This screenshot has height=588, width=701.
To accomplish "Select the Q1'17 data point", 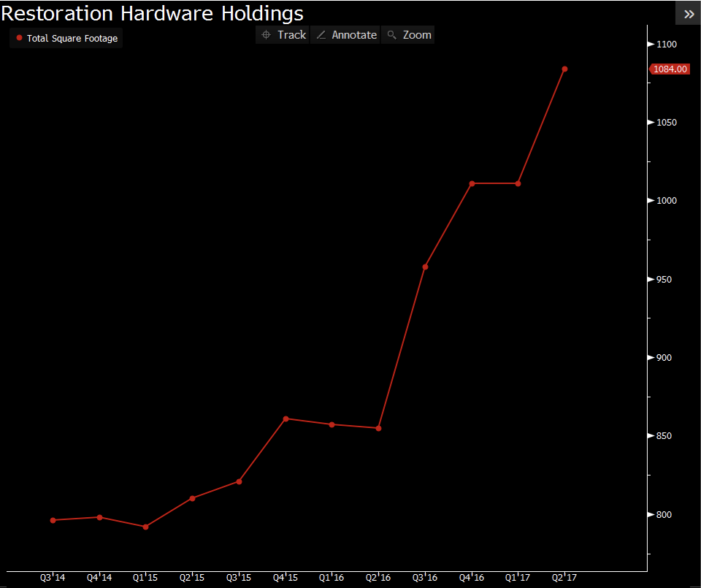I will click(518, 183).
